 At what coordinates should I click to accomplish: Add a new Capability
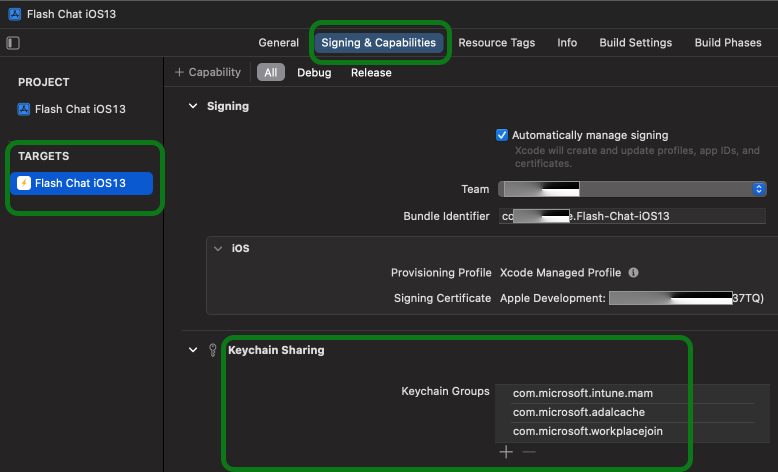tap(208, 72)
